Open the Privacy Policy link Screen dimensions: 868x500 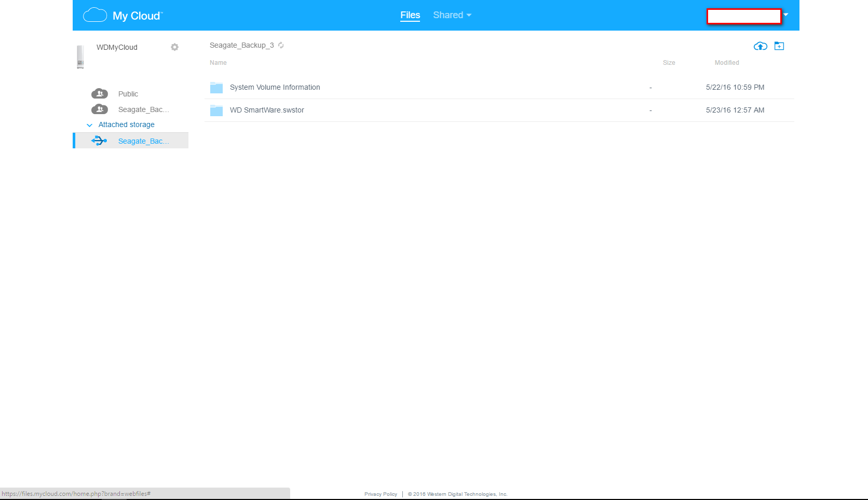[381, 494]
